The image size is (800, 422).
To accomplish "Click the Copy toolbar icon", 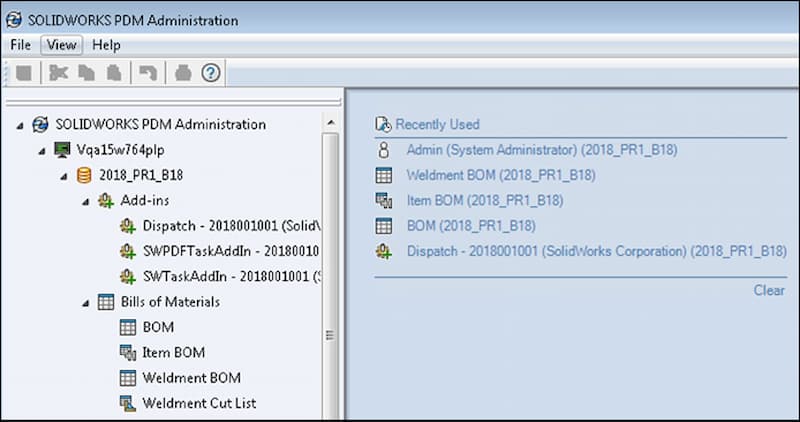I will [x=86, y=73].
